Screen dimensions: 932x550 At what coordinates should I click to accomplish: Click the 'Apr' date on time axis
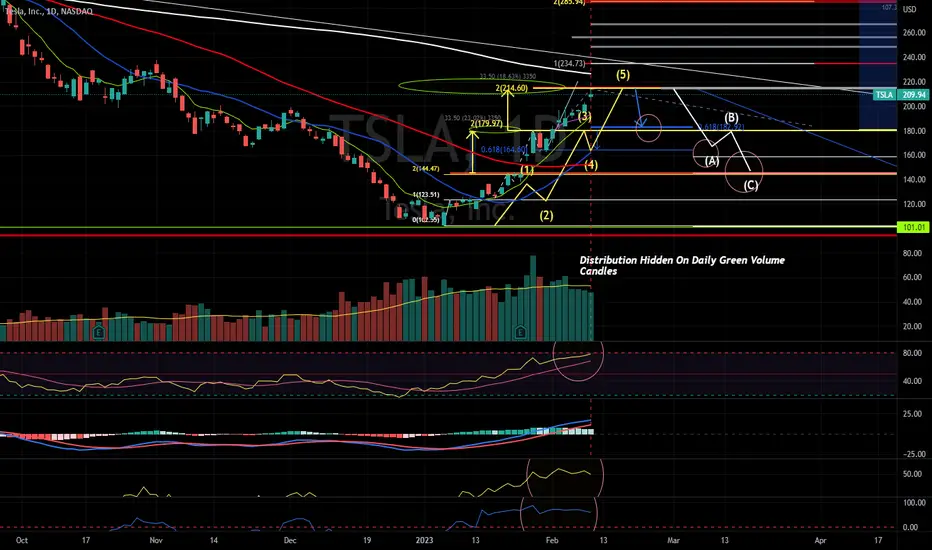point(820,540)
